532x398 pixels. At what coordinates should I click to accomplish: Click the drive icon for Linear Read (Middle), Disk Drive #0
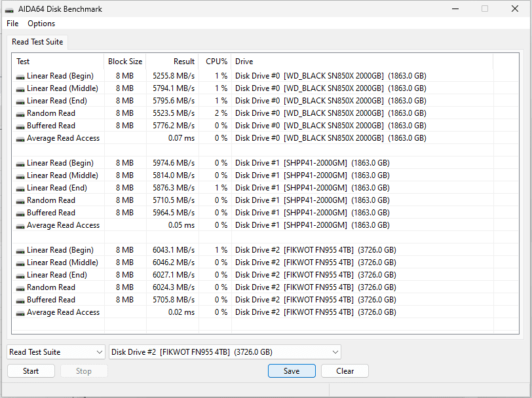tap(20, 89)
